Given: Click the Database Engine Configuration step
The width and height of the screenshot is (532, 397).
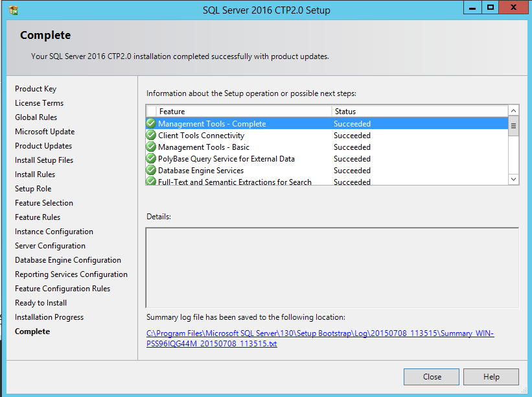Looking at the screenshot, I should coord(68,260).
